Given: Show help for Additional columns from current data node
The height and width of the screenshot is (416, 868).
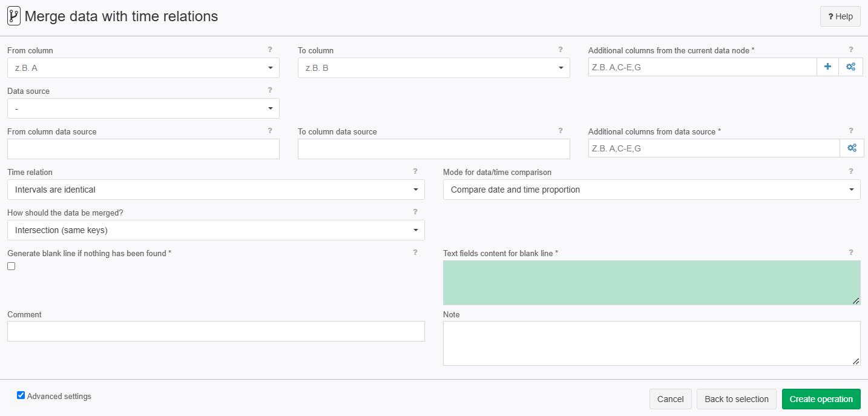Looking at the screenshot, I should click(851, 50).
